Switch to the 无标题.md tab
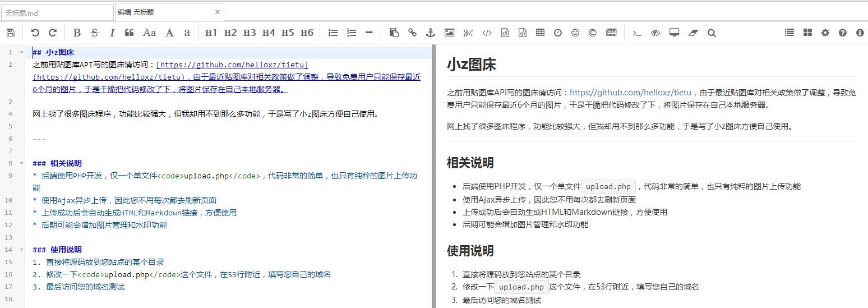 tap(57, 12)
